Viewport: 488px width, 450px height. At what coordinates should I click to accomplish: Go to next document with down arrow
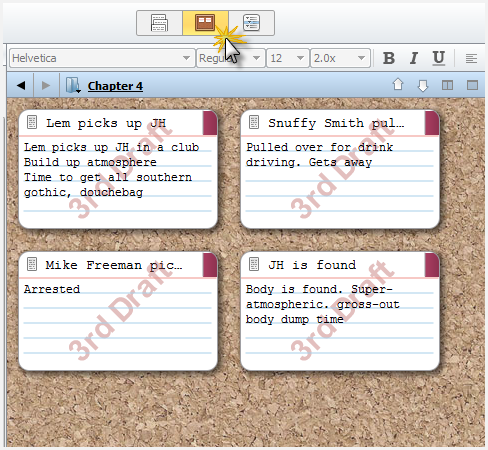coord(423,86)
